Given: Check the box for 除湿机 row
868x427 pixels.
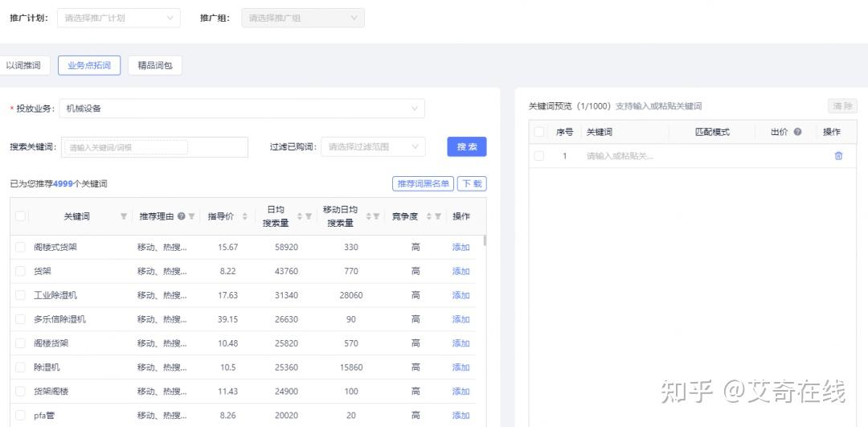Looking at the screenshot, I should (x=20, y=367).
